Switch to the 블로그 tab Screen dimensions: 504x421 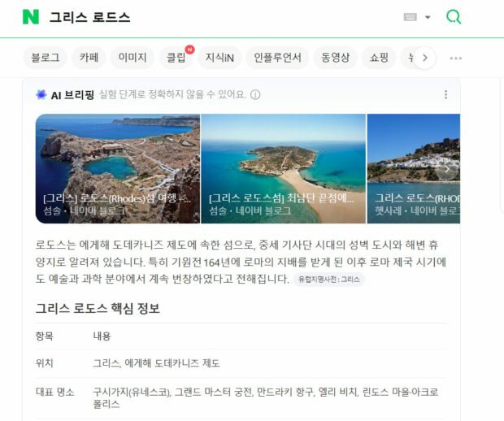pyautogui.click(x=45, y=58)
